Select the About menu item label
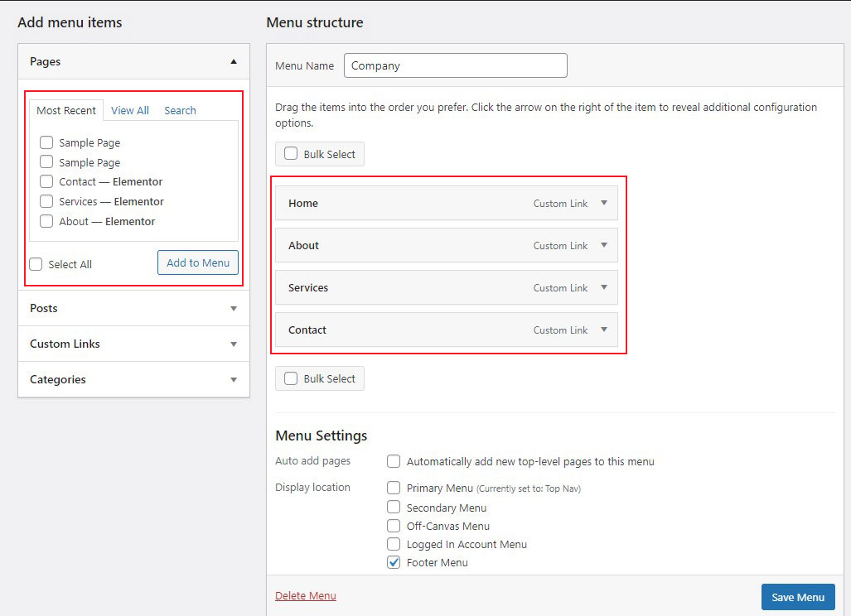The image size is (851, 616). tap(303, 246)
